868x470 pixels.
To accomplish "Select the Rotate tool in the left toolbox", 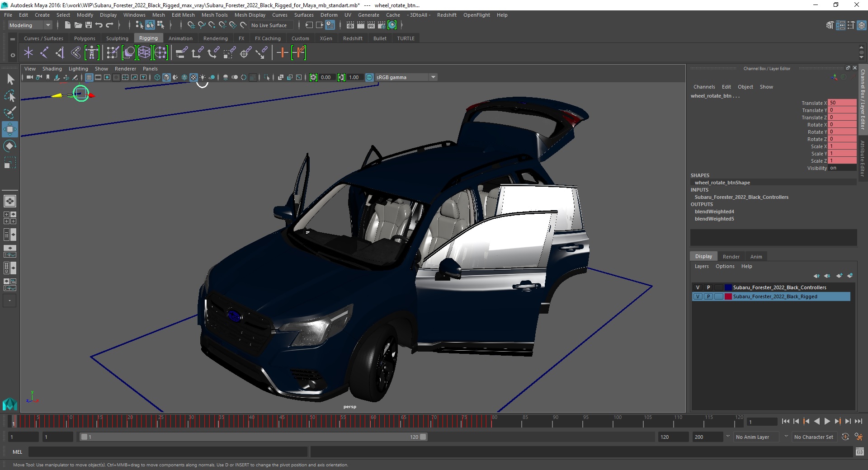I will pos(10,146).
